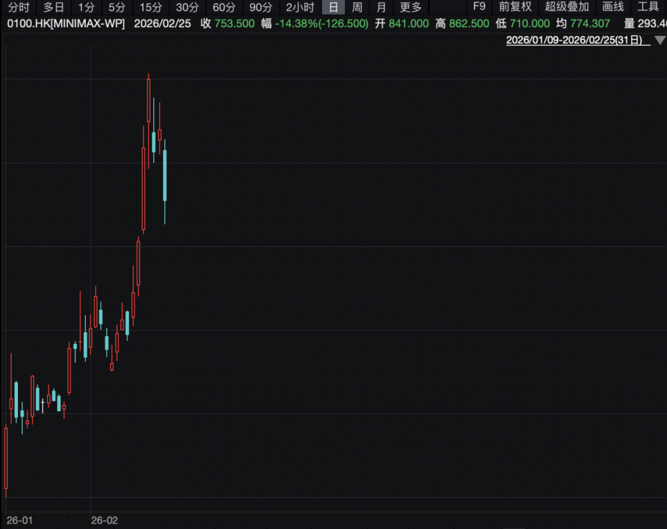Open the 前复权 price adjustment dropdown
The width and height of the screenshot is (667, 529).
click(515, 7)
